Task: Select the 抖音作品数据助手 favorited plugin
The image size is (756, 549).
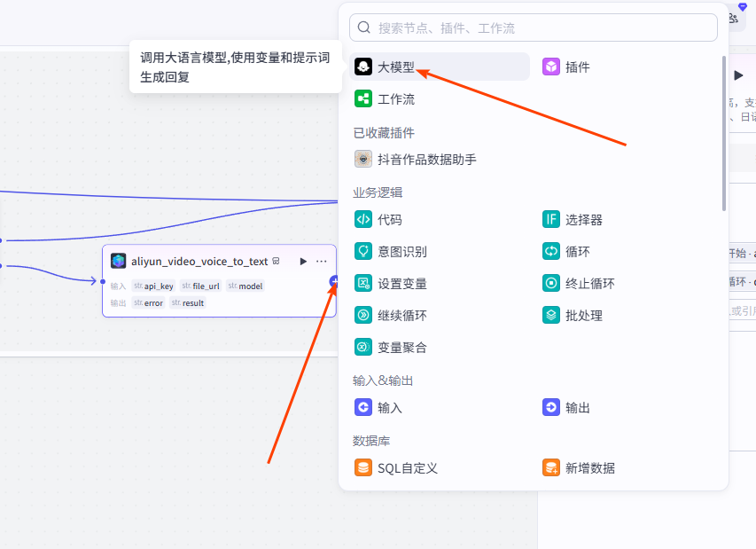Action: pyautogui.click(x=415, y=159)
